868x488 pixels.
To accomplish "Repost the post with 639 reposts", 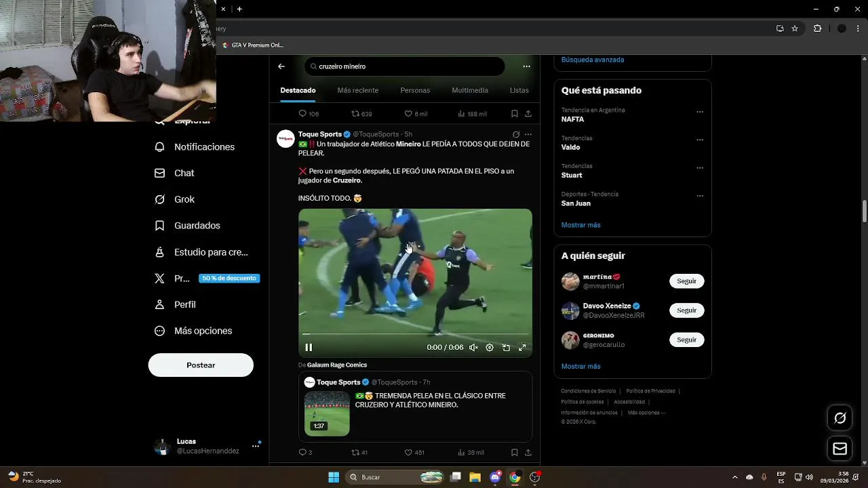I will click(361, 114).
